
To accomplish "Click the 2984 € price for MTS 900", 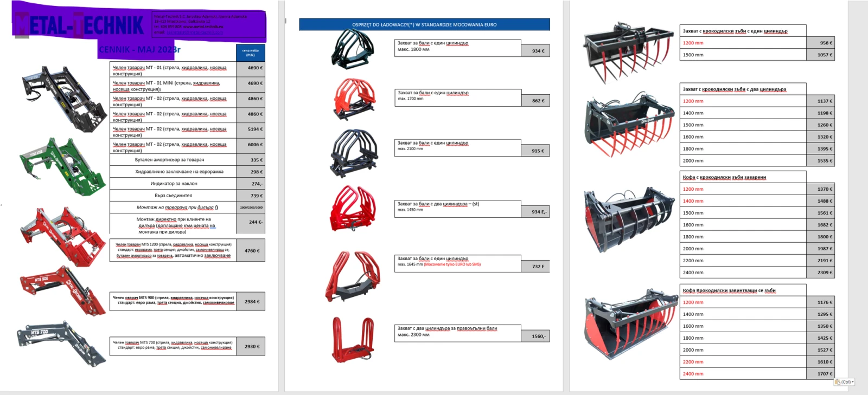I will tap(251, 302).
